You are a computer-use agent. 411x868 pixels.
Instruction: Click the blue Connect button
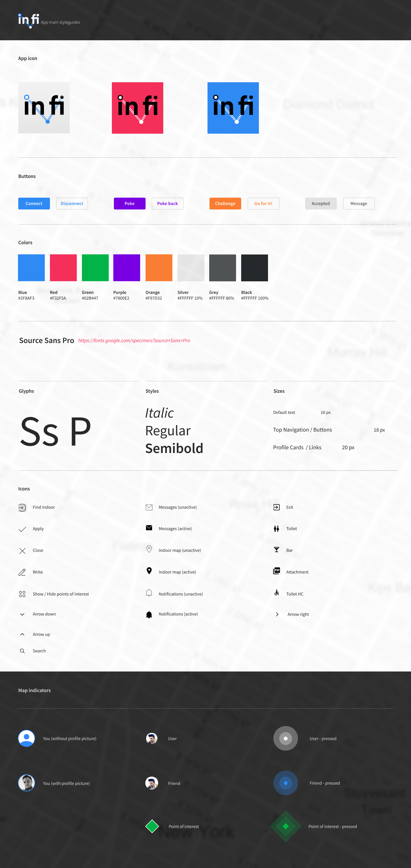tap(34, 204)
